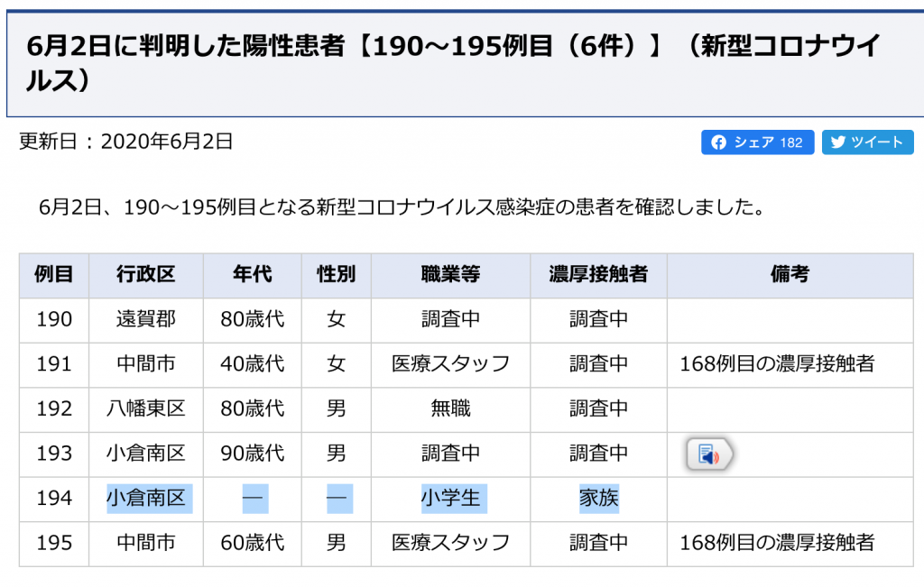This screenshot has height=587, width=924.
Task: Click the highlighted 小倉南区 cell in row 194
Action: click(145, 498)
